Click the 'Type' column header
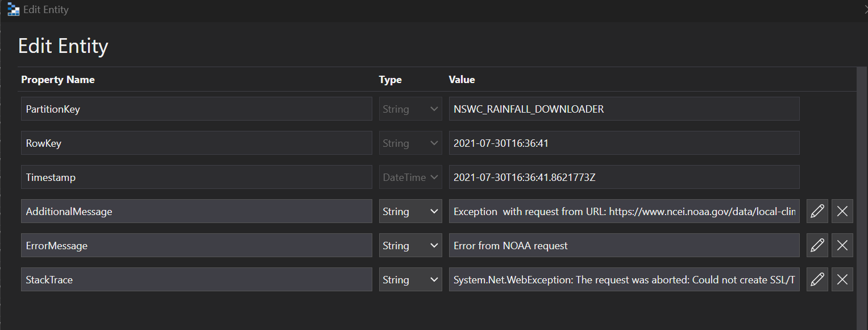 click(x=391, y=80)
